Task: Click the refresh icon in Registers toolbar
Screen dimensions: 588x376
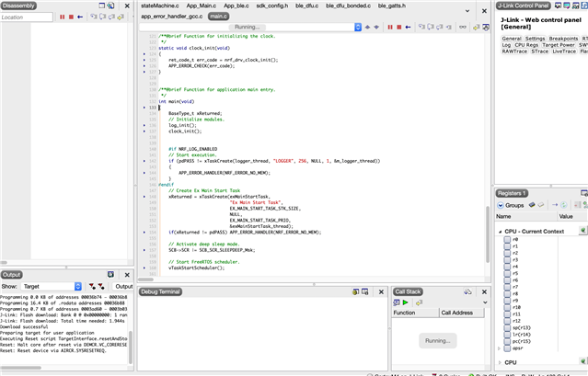Action: [x=564, y=205]
